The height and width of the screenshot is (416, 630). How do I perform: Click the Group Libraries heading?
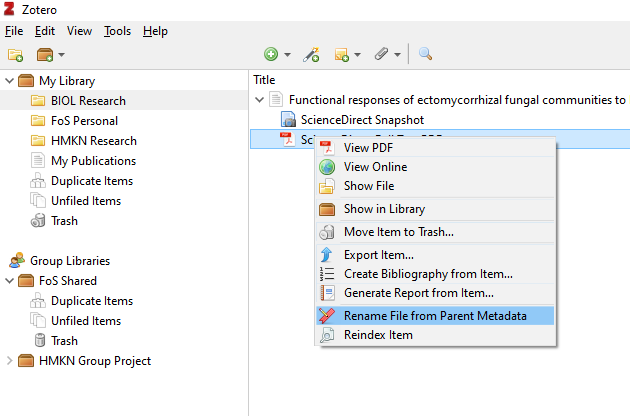70,261
